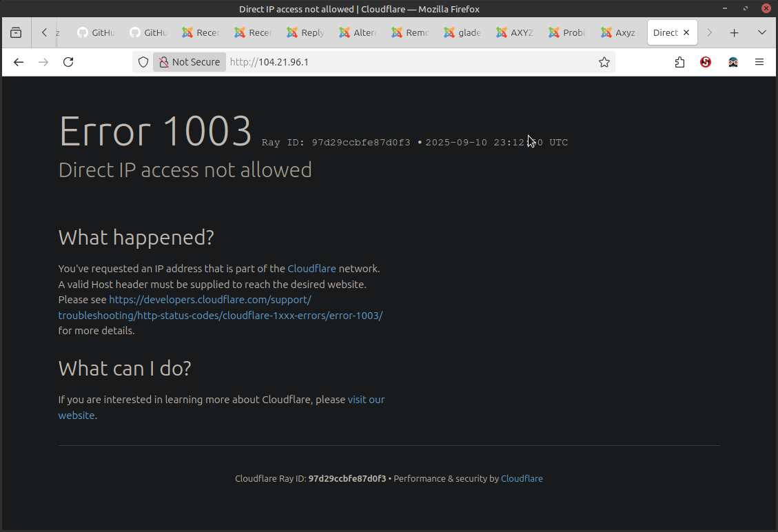Open the Firefox hamburger application menu
Viewport: 778px width, 532px height.
pos(759,62)
